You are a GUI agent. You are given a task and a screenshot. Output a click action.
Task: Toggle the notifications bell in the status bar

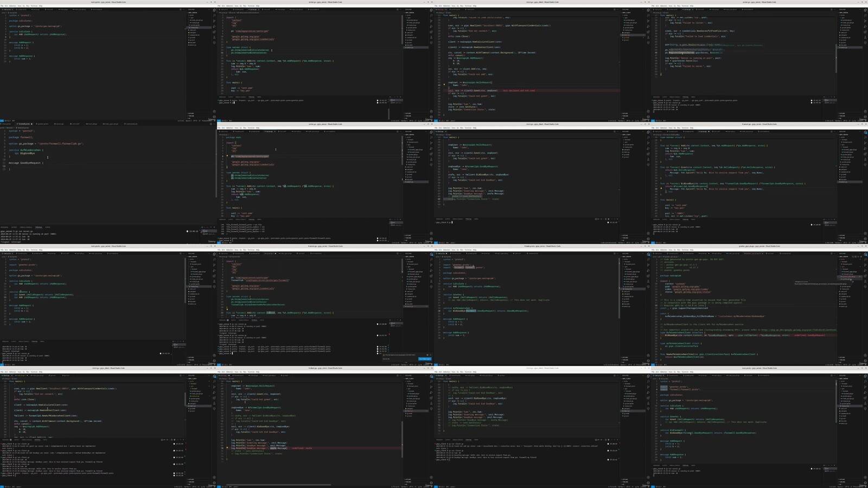pos(215,120)
